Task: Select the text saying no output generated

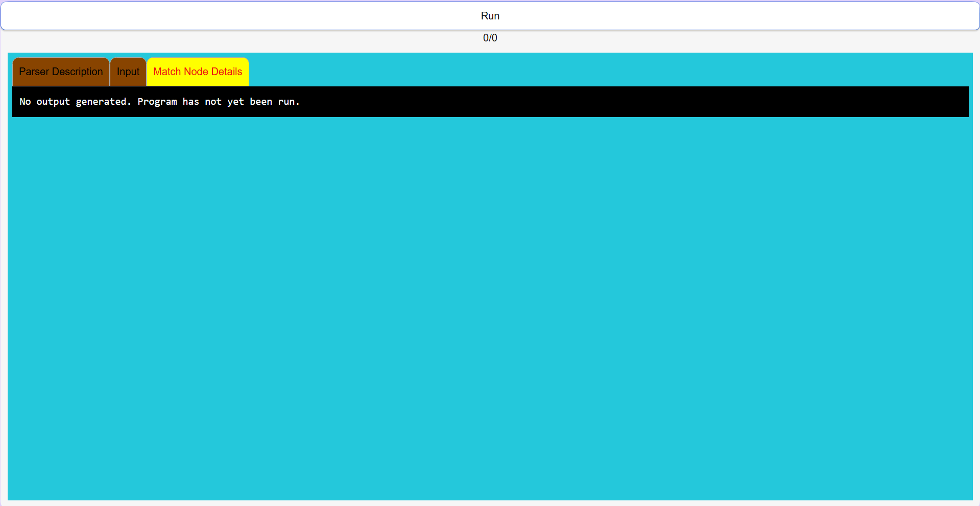Action: pyautogui.click(x=159, y=101)
